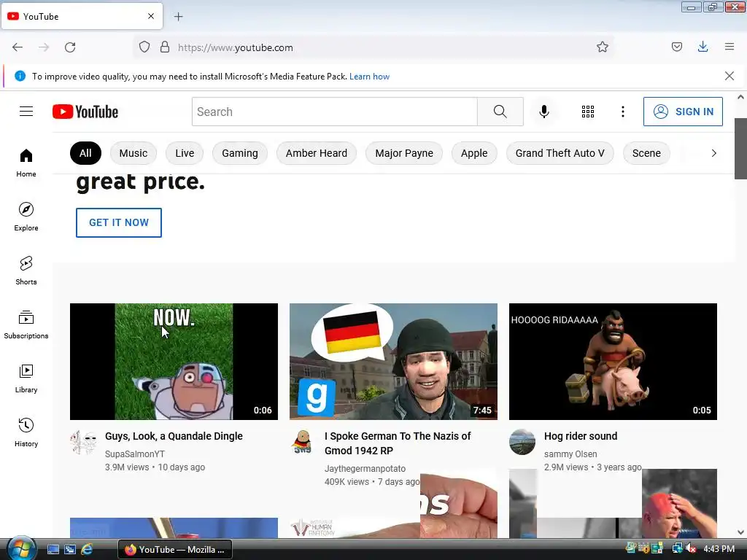The image size is (747, 560).
Task: Click the muted volume tray icon
Action: coord(692,549)
